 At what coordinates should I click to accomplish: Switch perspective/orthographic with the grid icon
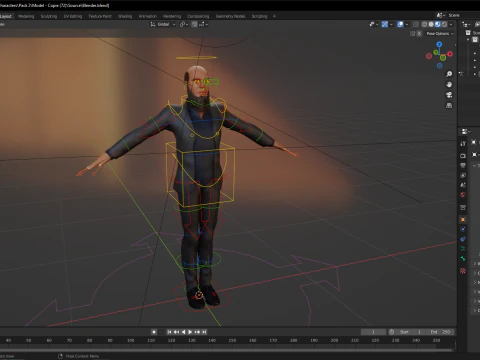click(449, 105)
